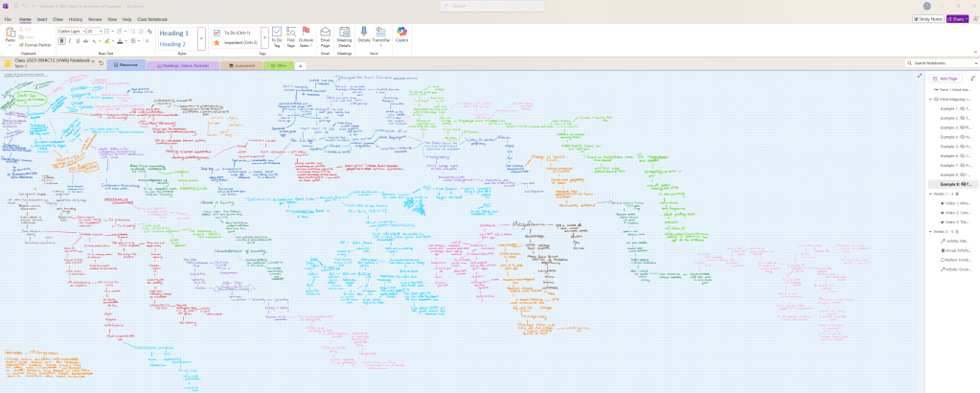Viewport: 980px width, 393px height.
Task: Open the Draw ribbon tab
Action: (x=58, y=18)
